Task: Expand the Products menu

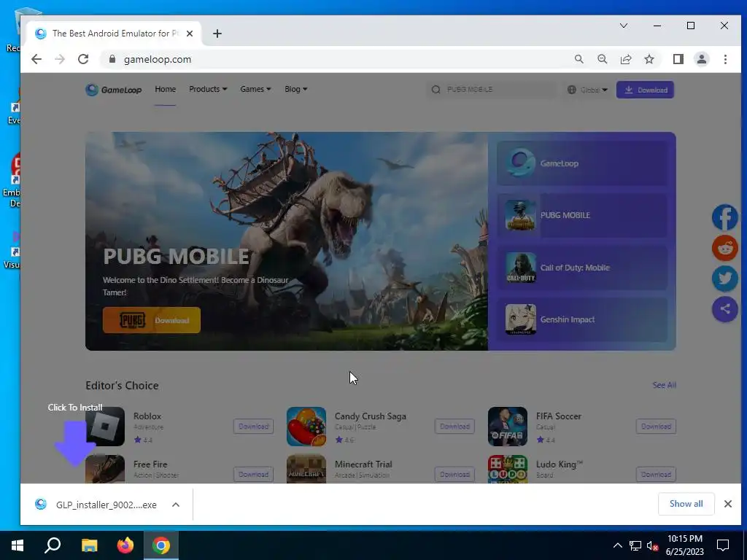Action: [x=208, y=89]
